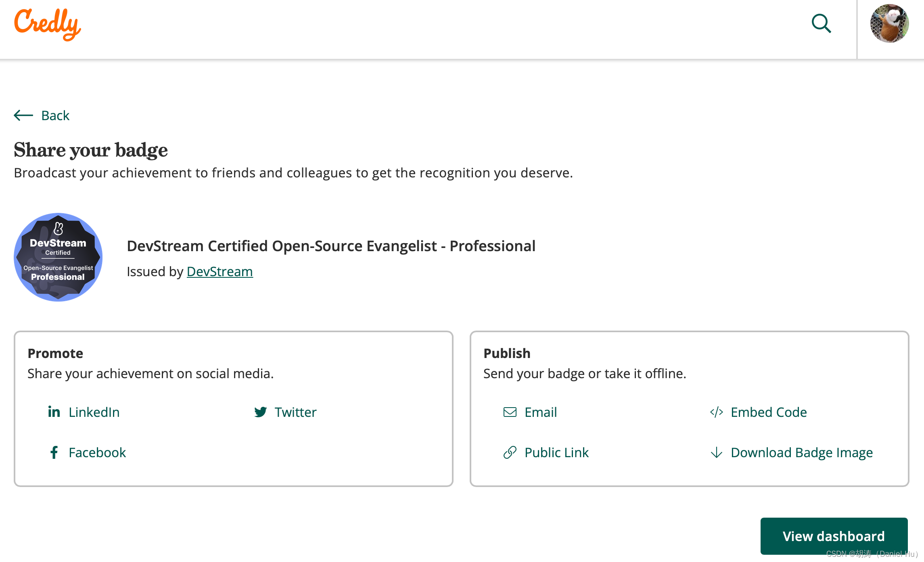Viewport: 924px width, 562px height.
Task: Click the Email envelope icon
Action: point(510,412)
